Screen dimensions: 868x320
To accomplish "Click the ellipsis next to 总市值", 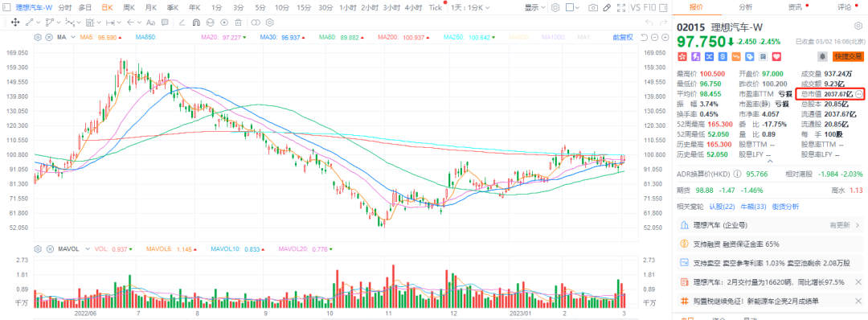I will click(858, 95).
